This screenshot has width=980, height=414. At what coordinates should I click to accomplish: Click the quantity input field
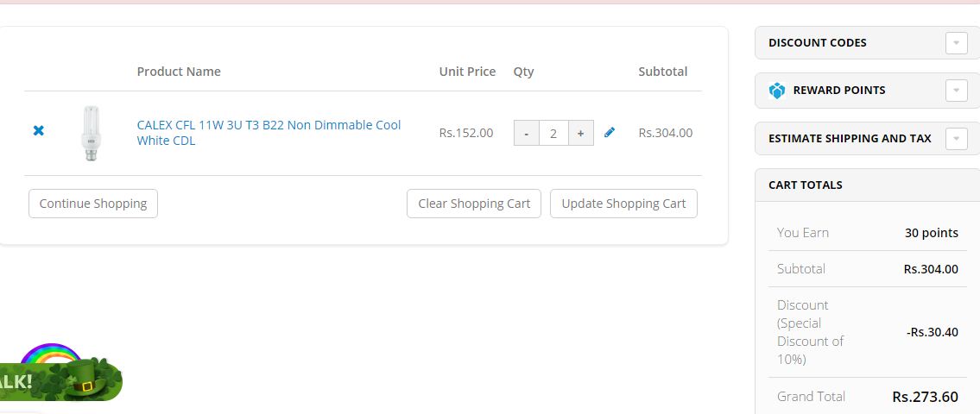click(x=553, y=134)
